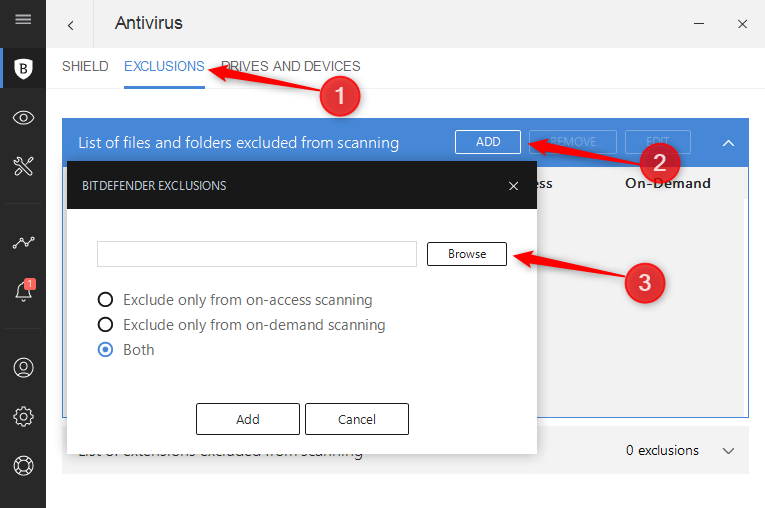The height and width of the screenshot is (508, 765).
Task: Go back using the left arrow
Action: coord(71,25)
